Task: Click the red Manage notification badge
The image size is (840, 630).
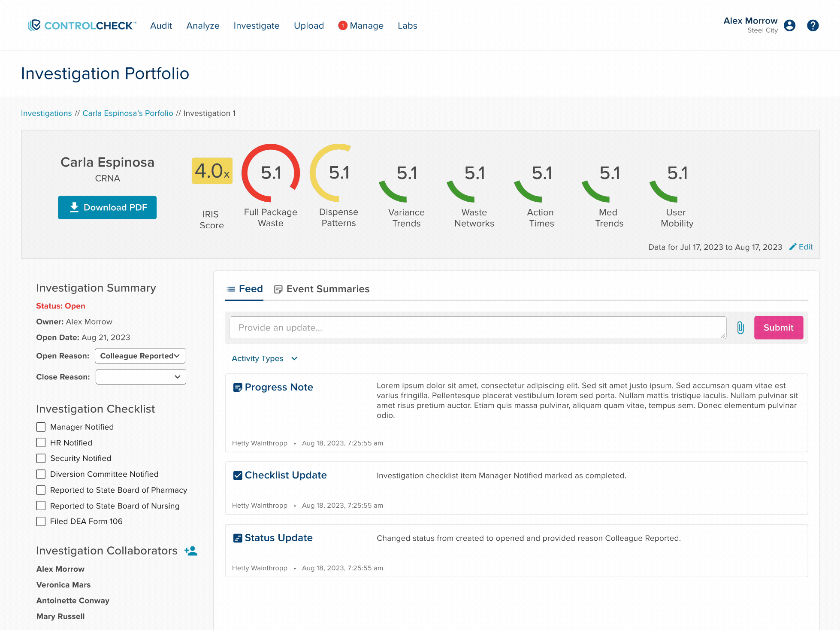Action: point(343,26)
